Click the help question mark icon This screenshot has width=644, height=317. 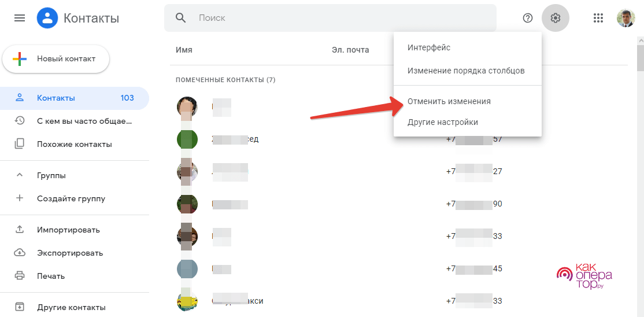pyautogui.click(x=527, y=18)
